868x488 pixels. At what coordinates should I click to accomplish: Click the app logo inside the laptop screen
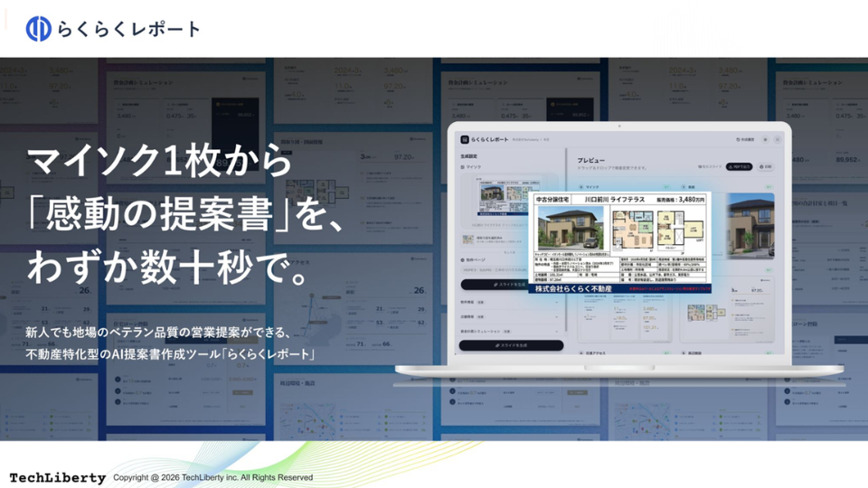[465, 139]
